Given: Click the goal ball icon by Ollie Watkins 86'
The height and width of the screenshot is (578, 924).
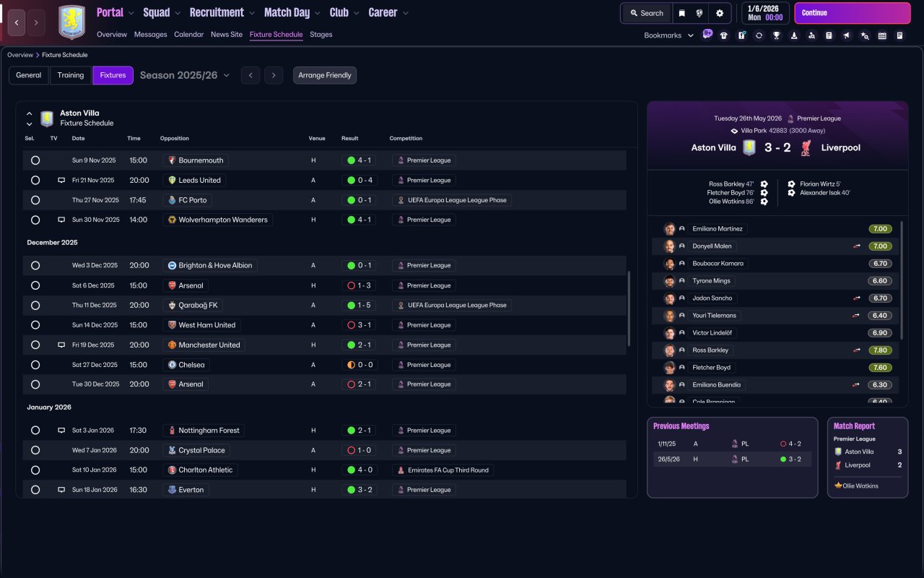Looking at the screenshot, I should [764, 202].
